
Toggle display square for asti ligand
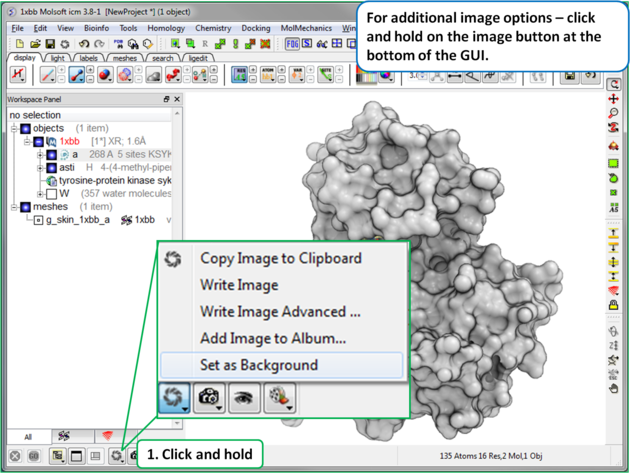point(52,168)
